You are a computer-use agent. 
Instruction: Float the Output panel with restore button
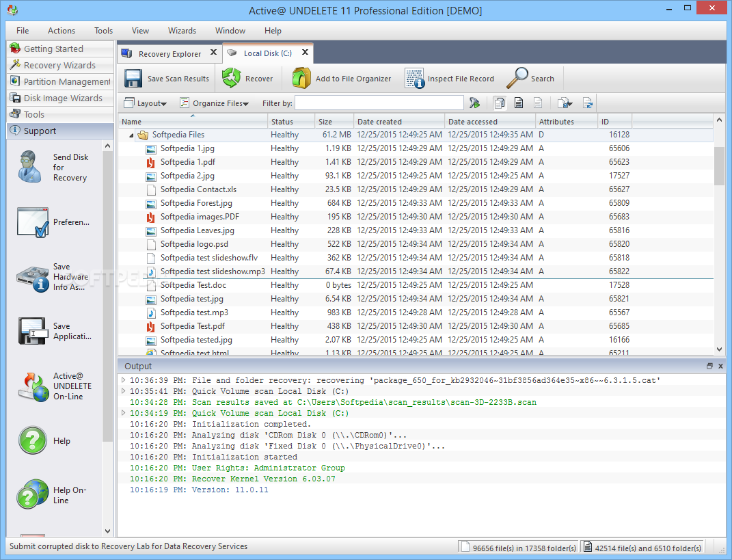pos(709,366)
